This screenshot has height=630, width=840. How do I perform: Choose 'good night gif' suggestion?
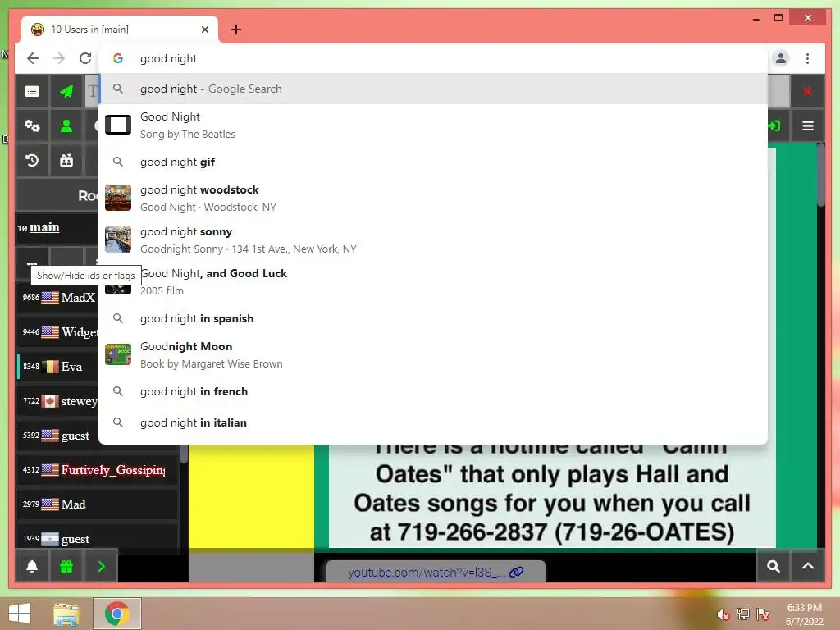tap(433, 162)
